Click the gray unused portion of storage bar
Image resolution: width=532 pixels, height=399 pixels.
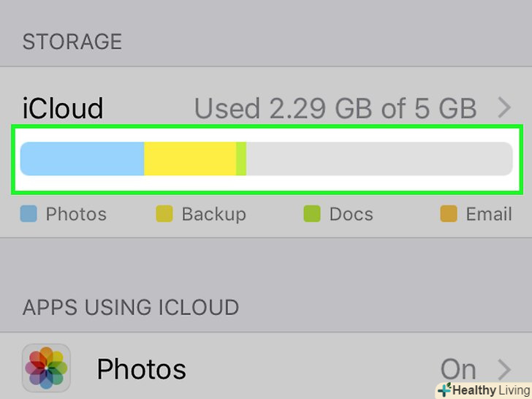(x=379, y=159)
